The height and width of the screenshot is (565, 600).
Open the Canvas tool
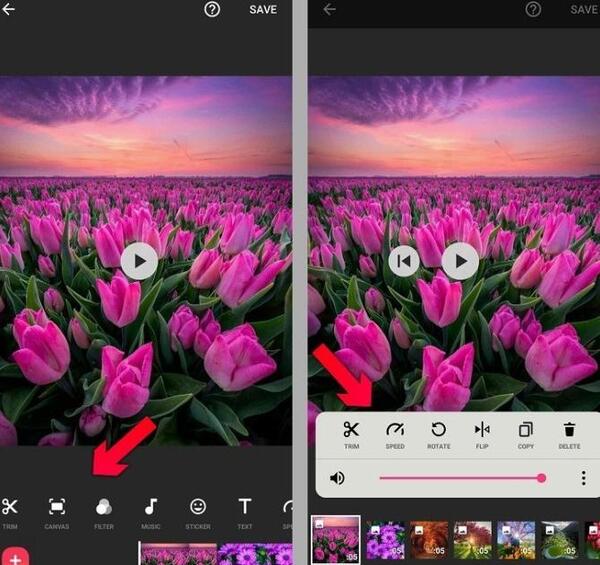pyautogui.click(x=57, y=513)
